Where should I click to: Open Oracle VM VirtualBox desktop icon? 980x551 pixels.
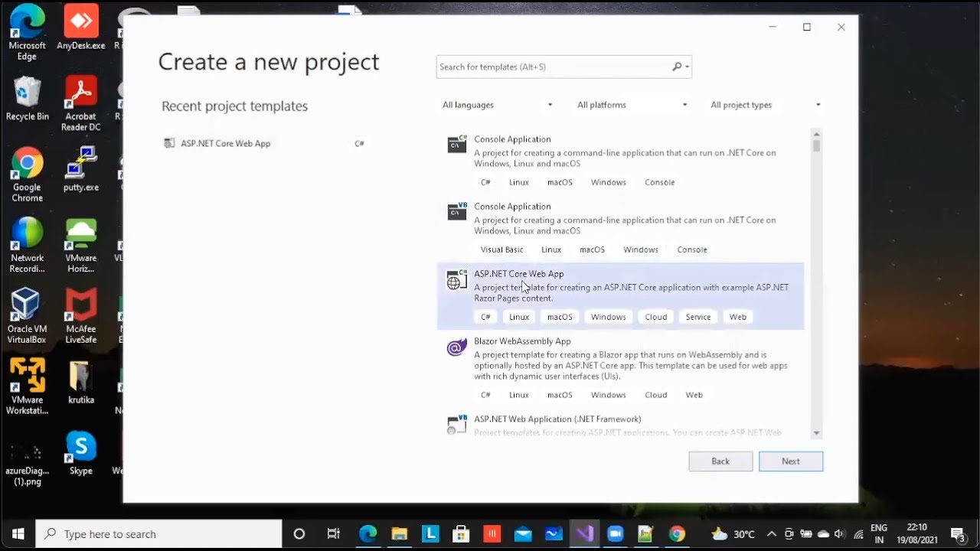[x=27, y=316]
